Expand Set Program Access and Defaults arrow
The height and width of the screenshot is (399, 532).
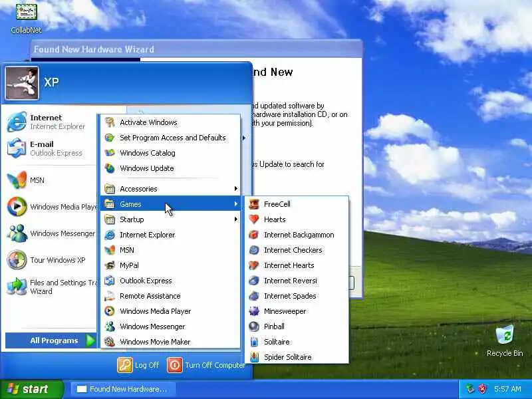[x=243, y=138]
